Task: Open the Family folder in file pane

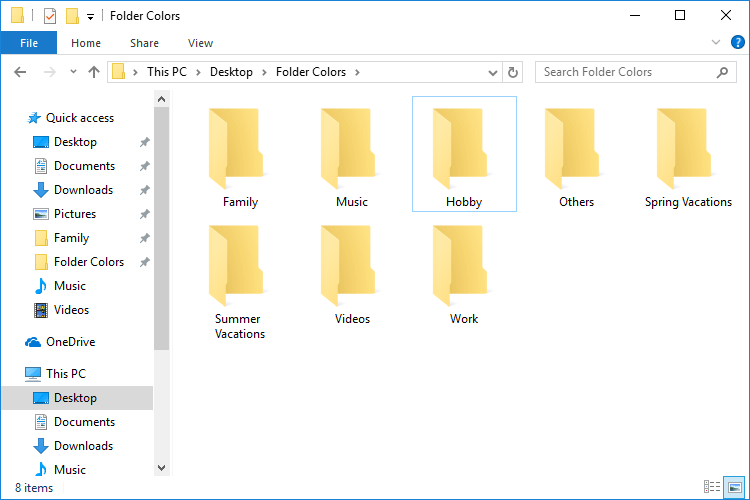Action: tap(240, 154)
